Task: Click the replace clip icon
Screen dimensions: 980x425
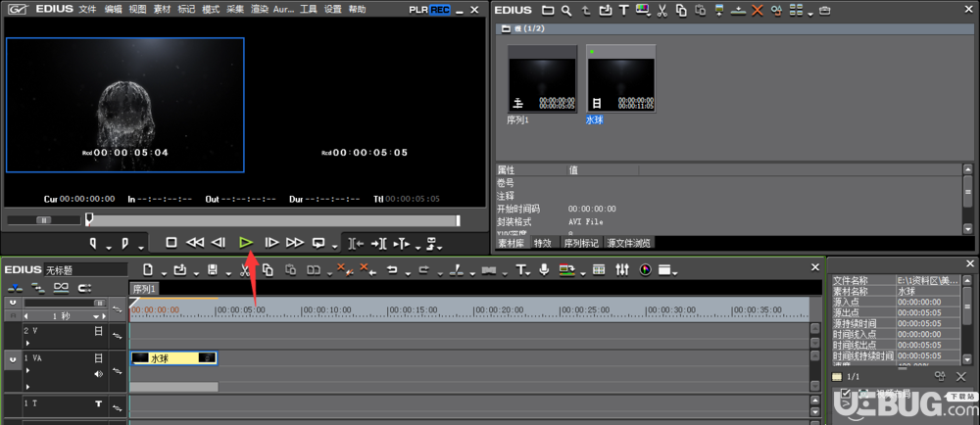Action: (314, 269)
